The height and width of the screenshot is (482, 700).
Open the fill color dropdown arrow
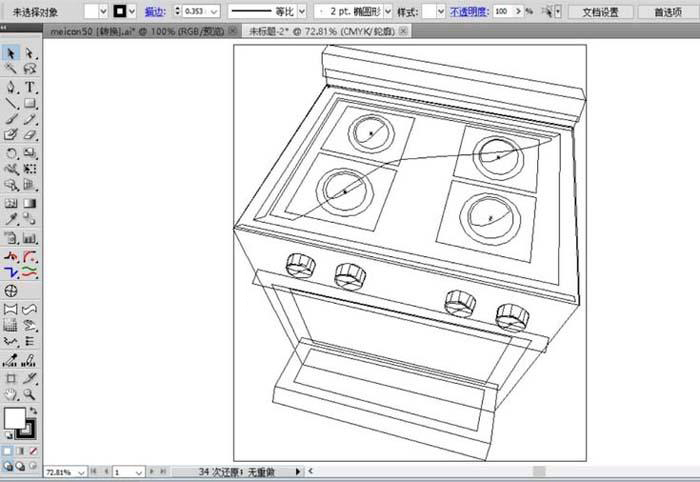(x=103, y=12)
